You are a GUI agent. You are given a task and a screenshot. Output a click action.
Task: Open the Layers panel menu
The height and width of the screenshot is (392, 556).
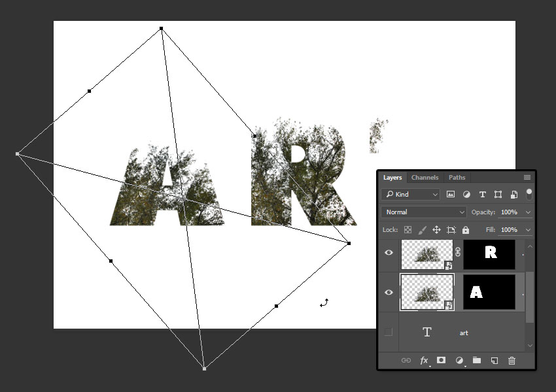click(x=527, y=177)
